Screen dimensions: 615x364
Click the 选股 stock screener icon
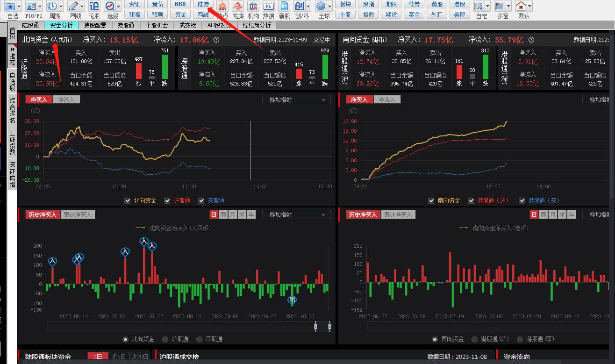[110, 6]
